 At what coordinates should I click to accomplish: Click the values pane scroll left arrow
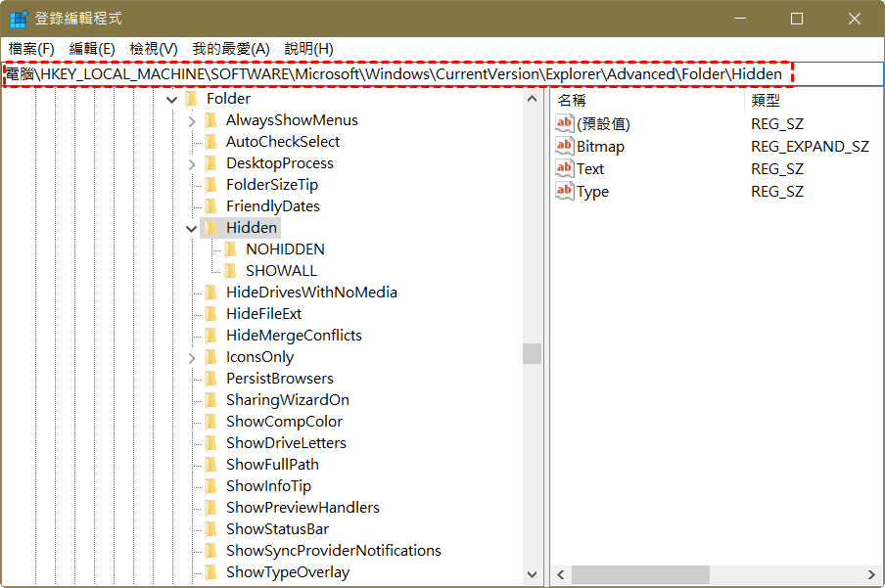click(561, 575)
